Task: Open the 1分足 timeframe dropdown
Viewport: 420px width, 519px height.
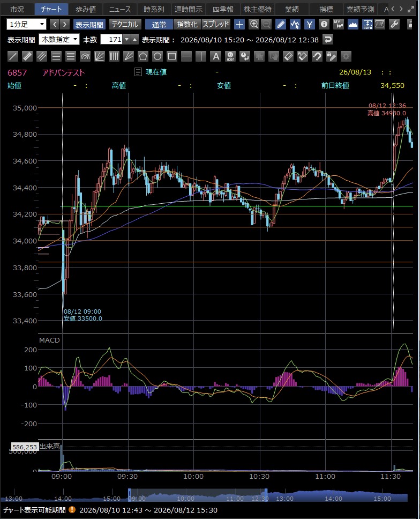Action: (26, 24)
